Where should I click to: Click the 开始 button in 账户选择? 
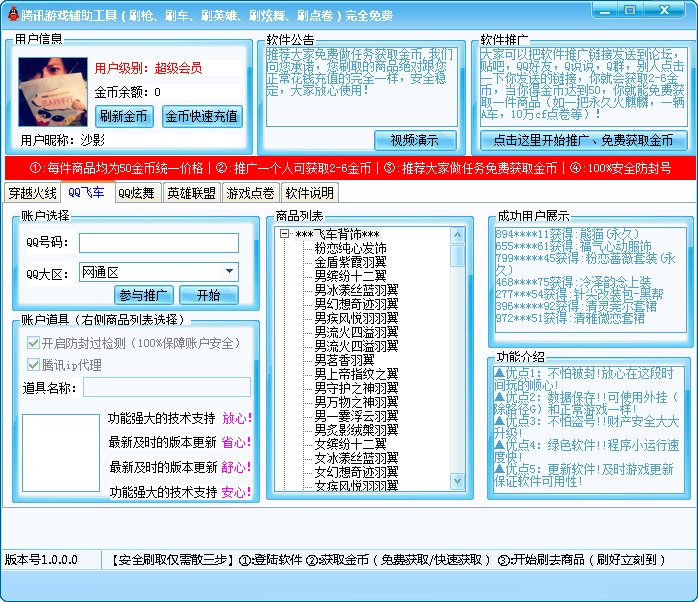click(209, 295)
